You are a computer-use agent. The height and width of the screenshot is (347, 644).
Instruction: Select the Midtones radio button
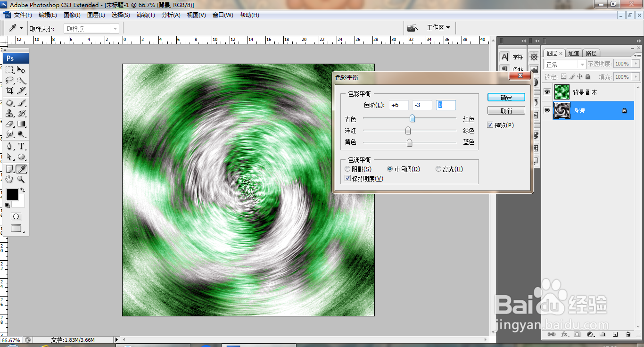[x=390, y=169]
